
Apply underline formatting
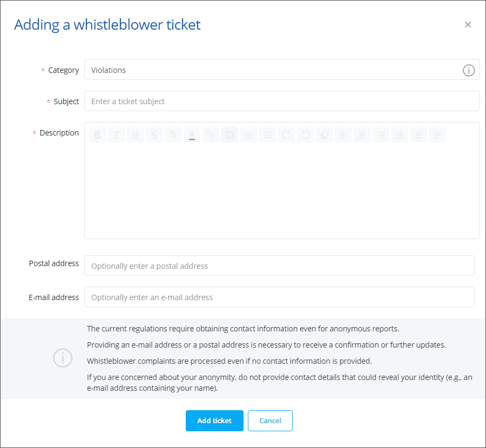coord(135,135)
